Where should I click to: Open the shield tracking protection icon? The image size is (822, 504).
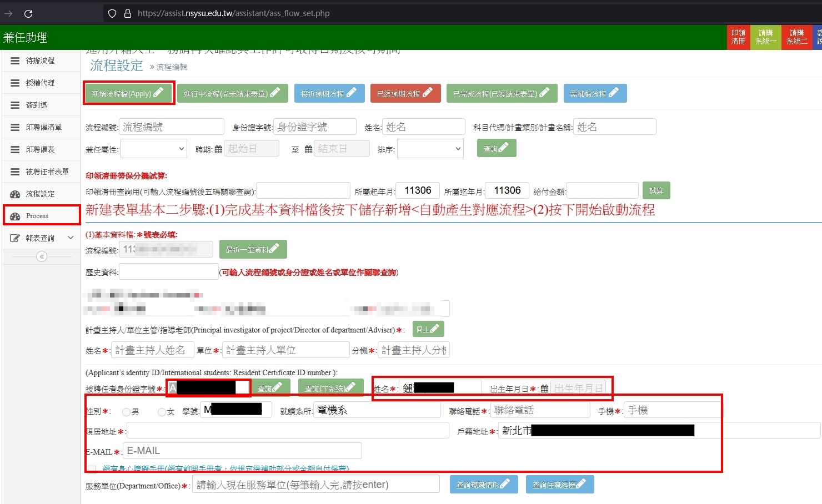(112, 13)
